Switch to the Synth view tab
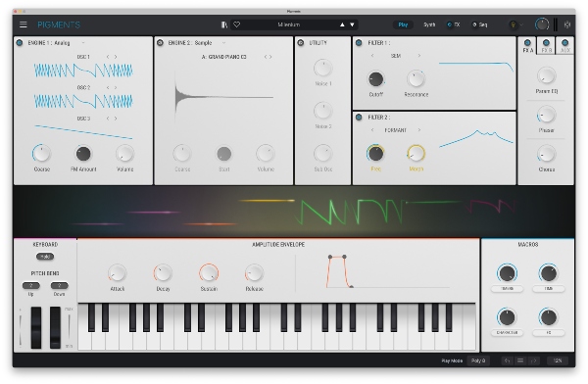588x384 pixels. 429,24
